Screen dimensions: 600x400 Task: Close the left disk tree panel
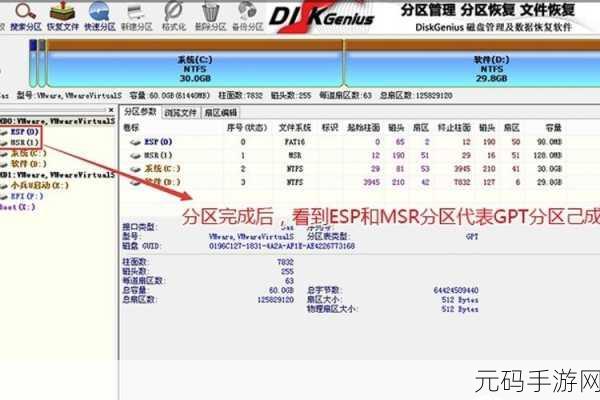111,110
